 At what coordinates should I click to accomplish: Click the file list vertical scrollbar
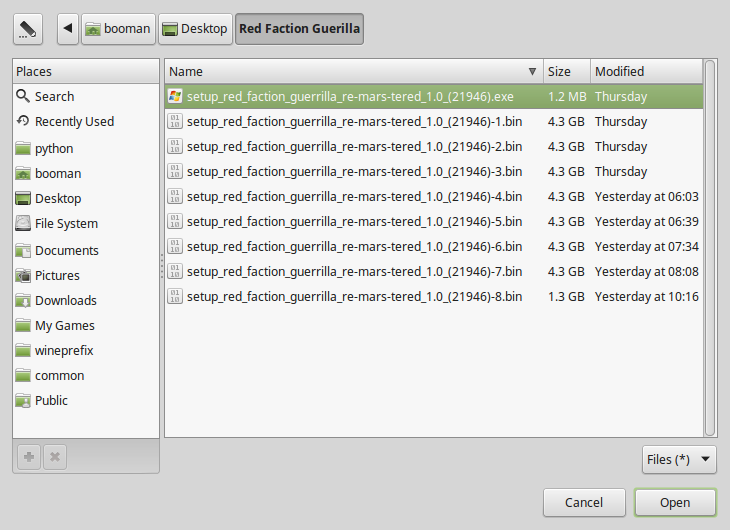(x=710, y=248)
